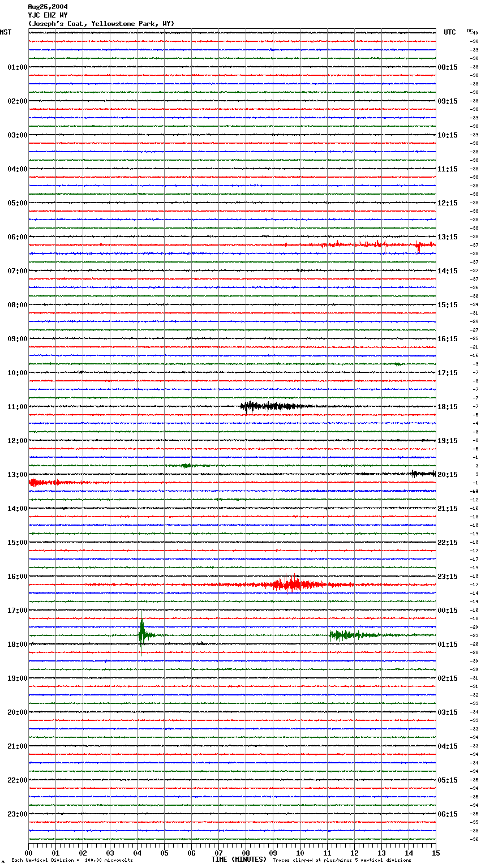The width and height of the screenshot is (481, 868).
Task: Click the 10:15 UTC time label
Action: pos(448,135)
